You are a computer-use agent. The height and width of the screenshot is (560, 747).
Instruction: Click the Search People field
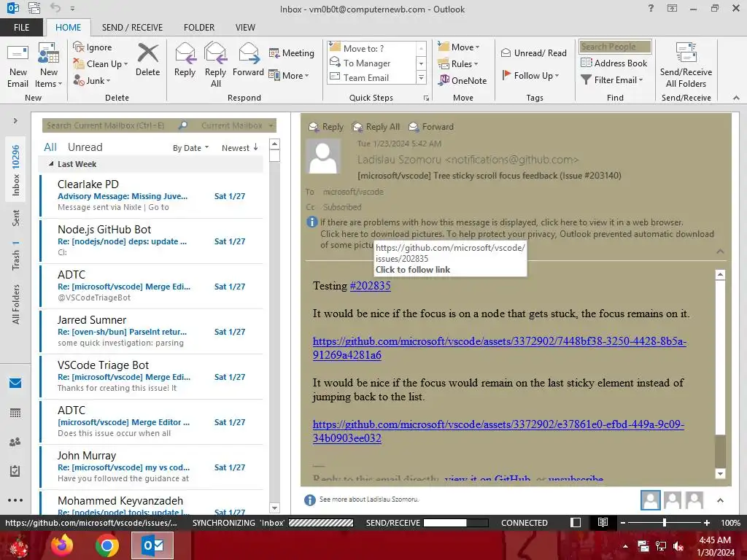click(x=615, y=46)
